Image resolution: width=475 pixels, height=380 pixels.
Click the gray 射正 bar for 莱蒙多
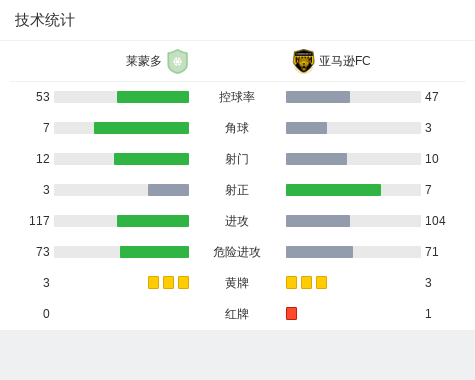point(168,190)
